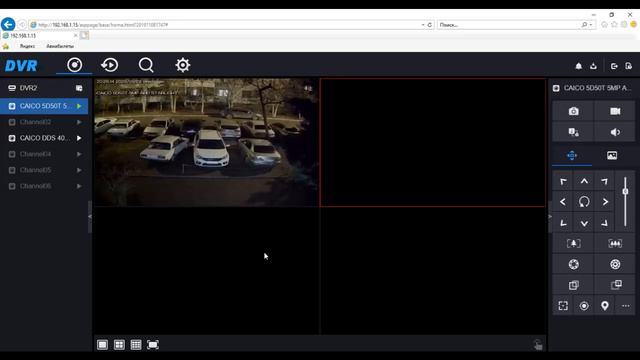Screen dimensions: 640x360
Task: Play Channel06 stream arrow
Action: click(x=79, y=186)
